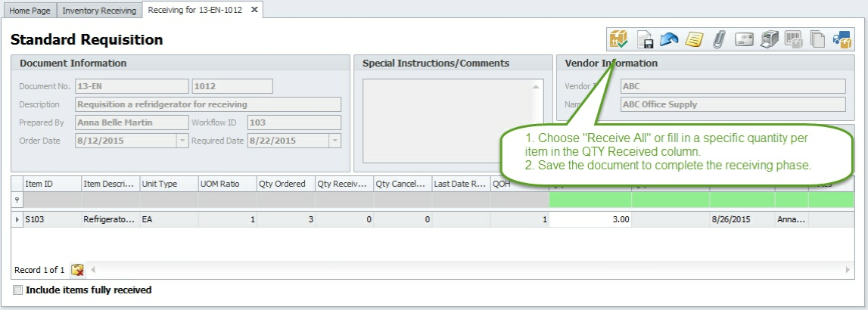
Task: Expand the S103 row indicator arrow
Action: point(17,219)
